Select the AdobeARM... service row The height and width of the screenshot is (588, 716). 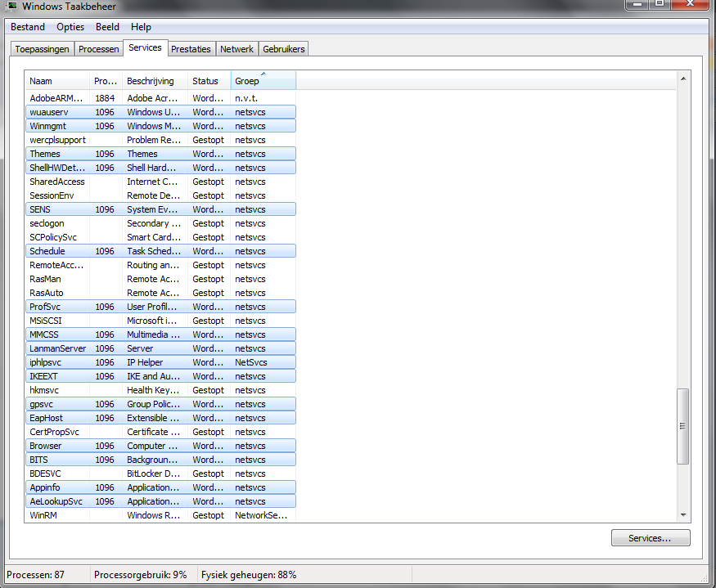[x=160, y=98]
